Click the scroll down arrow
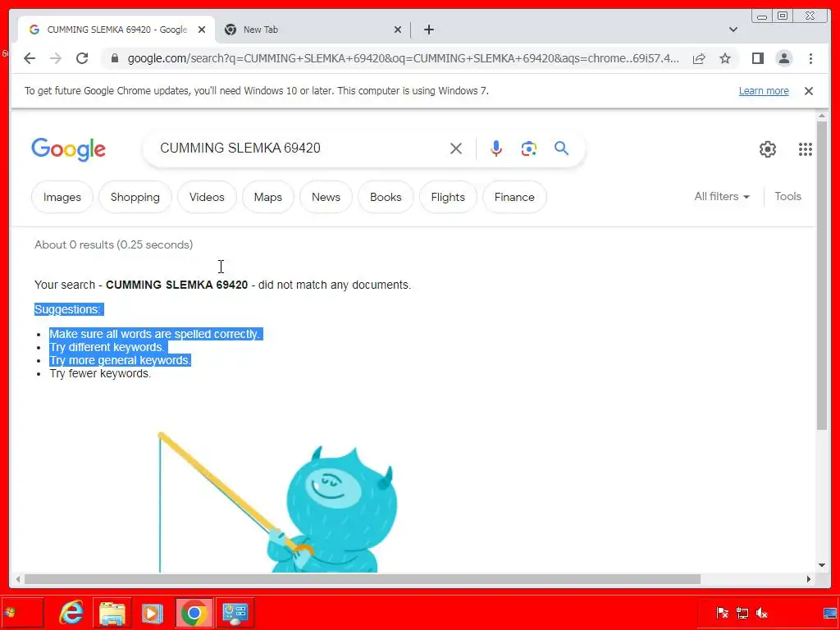This screenshot has height=630, width=840. tap(822, 565)
